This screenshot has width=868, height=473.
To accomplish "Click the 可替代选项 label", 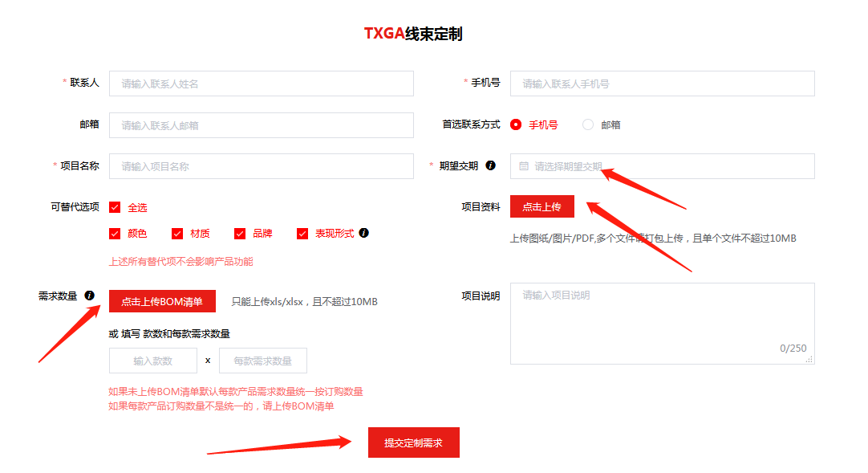I will (x=75, y=206).
